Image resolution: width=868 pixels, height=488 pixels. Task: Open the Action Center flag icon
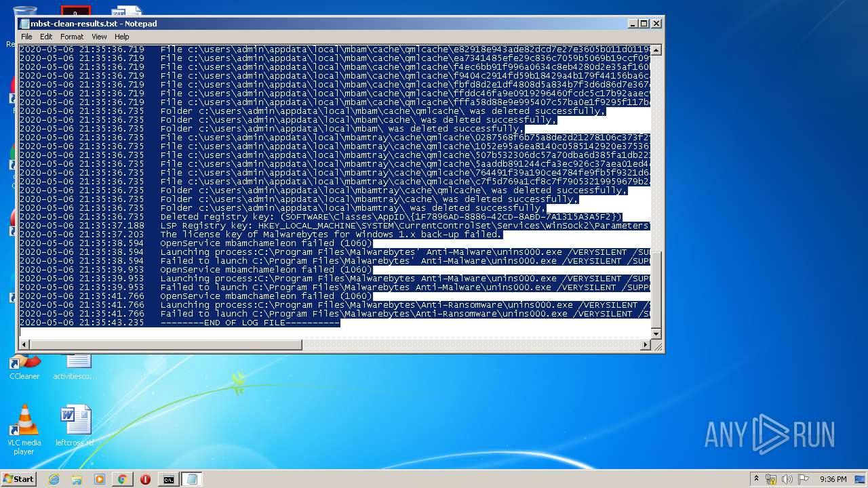coord(804,479)
